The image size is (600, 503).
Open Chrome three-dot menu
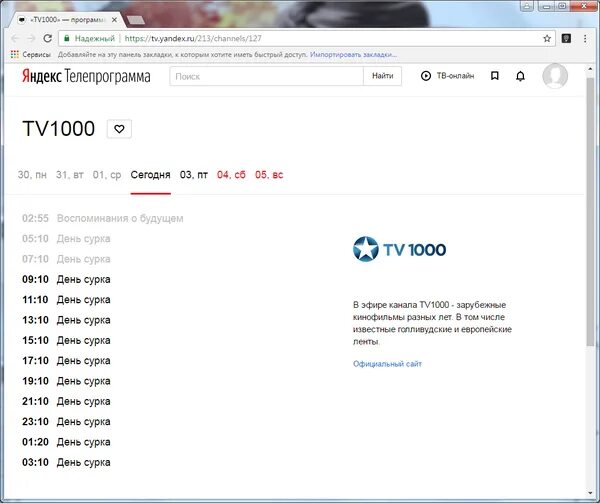pyautogui.click(x=585, y=38)
